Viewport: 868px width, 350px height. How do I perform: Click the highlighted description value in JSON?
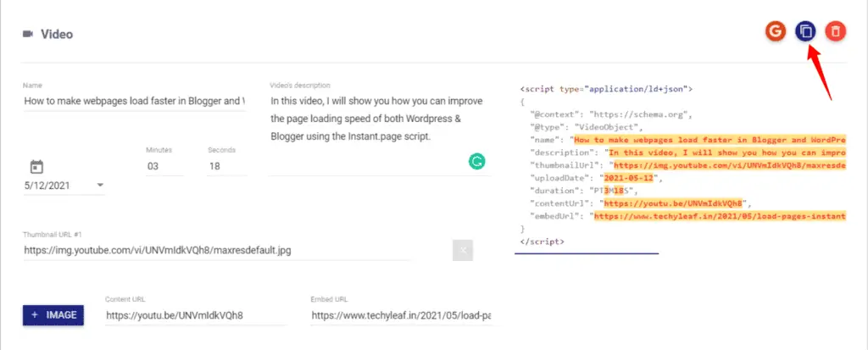tap(726, 153)
